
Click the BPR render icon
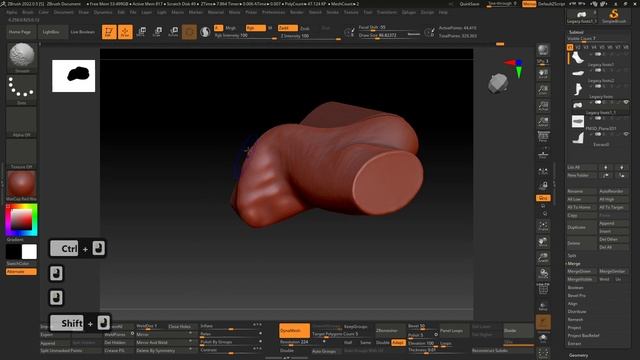543,51
